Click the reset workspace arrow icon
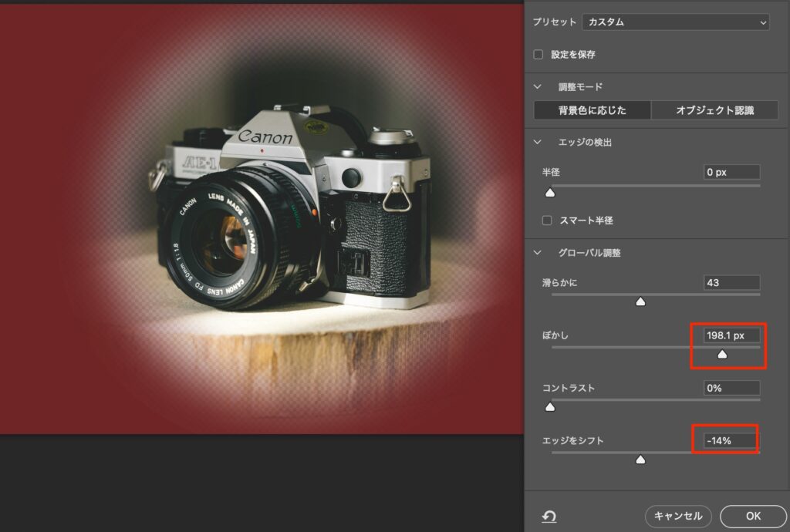Viewport: 790px width, 532px height. click(x=549, y=517)
